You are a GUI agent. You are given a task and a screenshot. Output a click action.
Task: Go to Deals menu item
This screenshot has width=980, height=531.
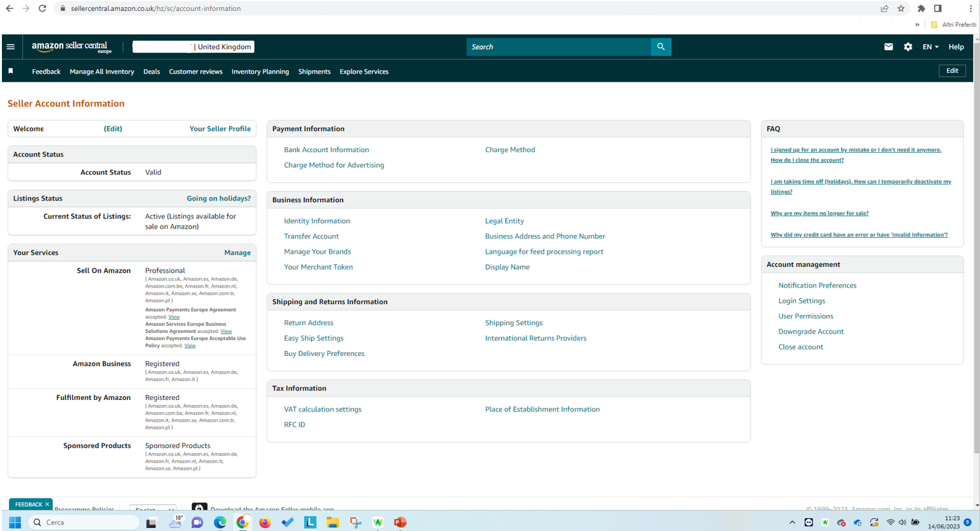click(x=152, y=72)
